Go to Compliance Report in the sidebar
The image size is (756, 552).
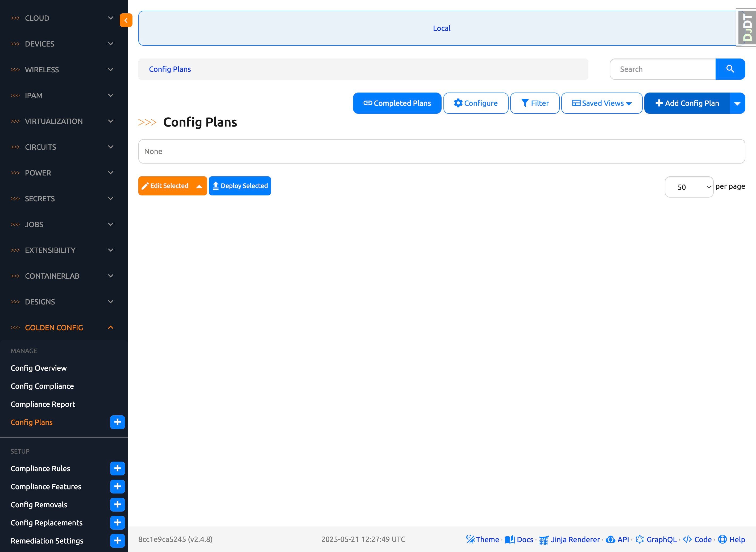[43, 404]
